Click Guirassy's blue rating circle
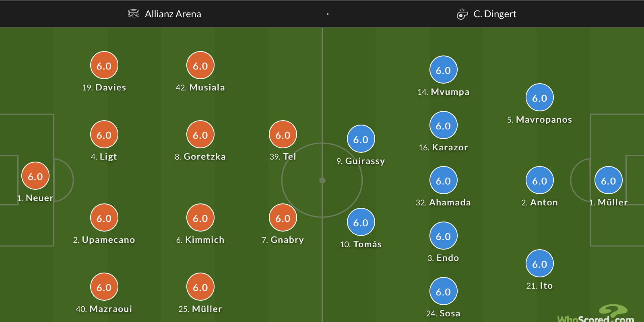The width and height of the screenshot is (644, 322). pyautogui.click(x=361, y=139)
